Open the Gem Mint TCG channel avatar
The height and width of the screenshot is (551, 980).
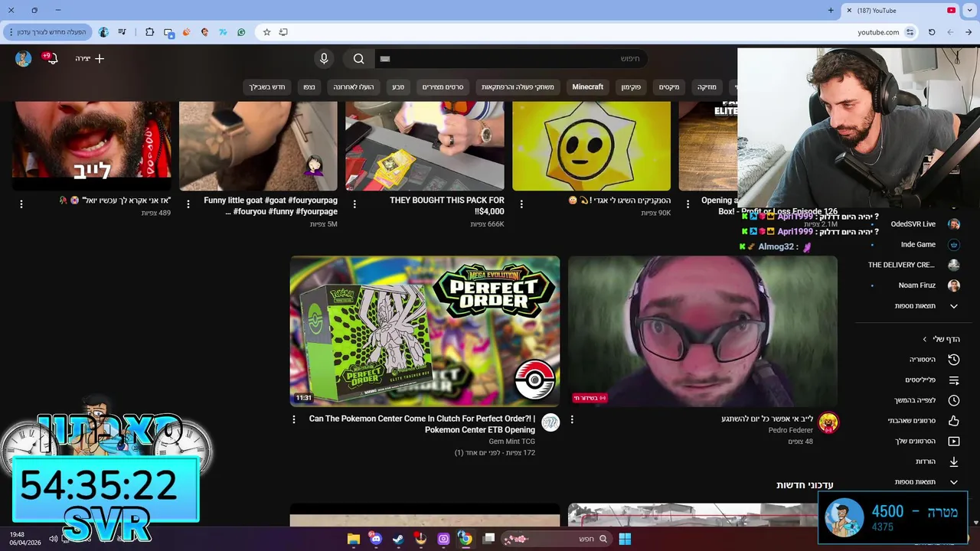click(550, 422)
